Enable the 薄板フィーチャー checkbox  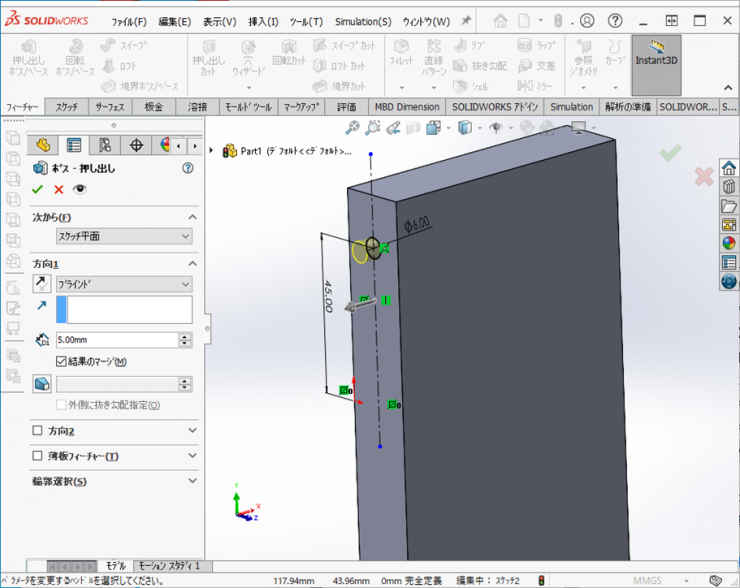click(38, 456)
